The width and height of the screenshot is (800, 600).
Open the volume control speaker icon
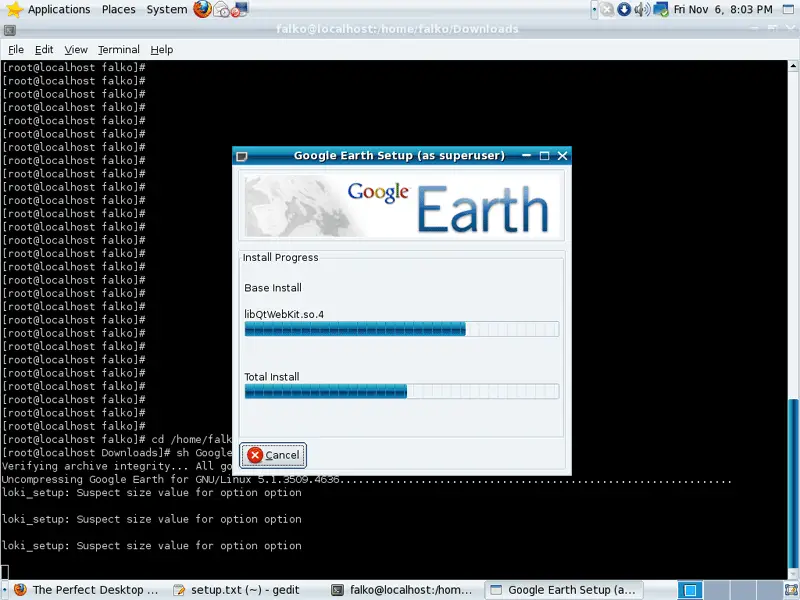(x=642, y=9)
